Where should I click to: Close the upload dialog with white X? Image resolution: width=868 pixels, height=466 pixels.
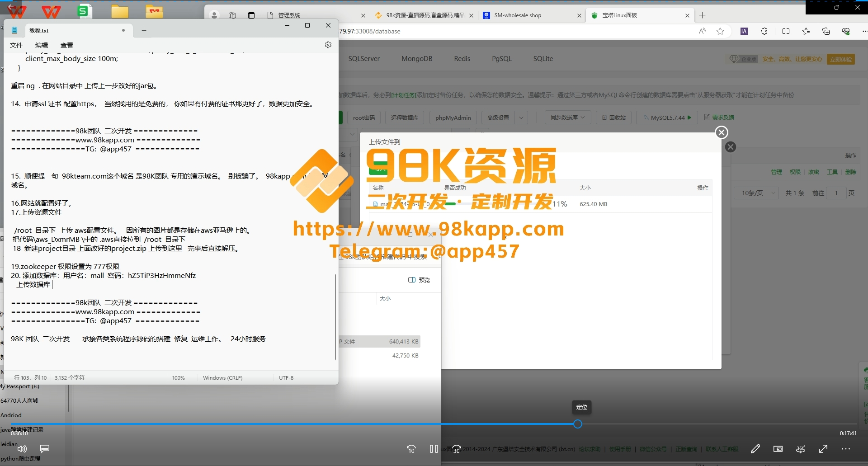tap(722, 132)
